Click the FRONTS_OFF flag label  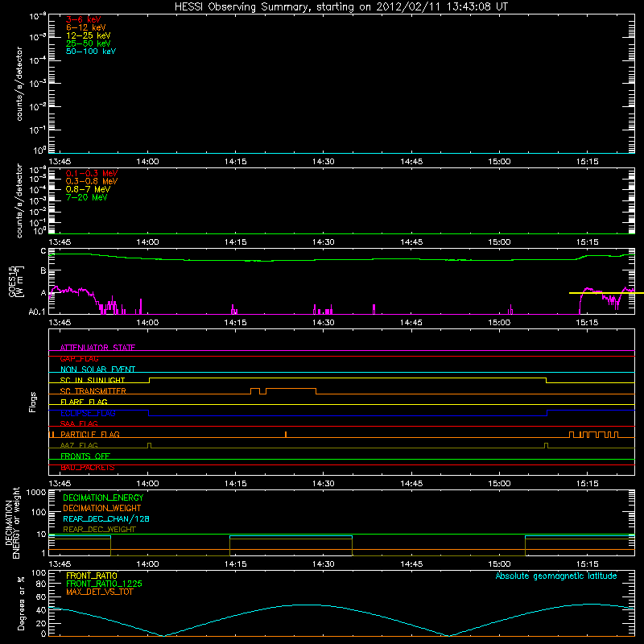(x=85, y=456)
